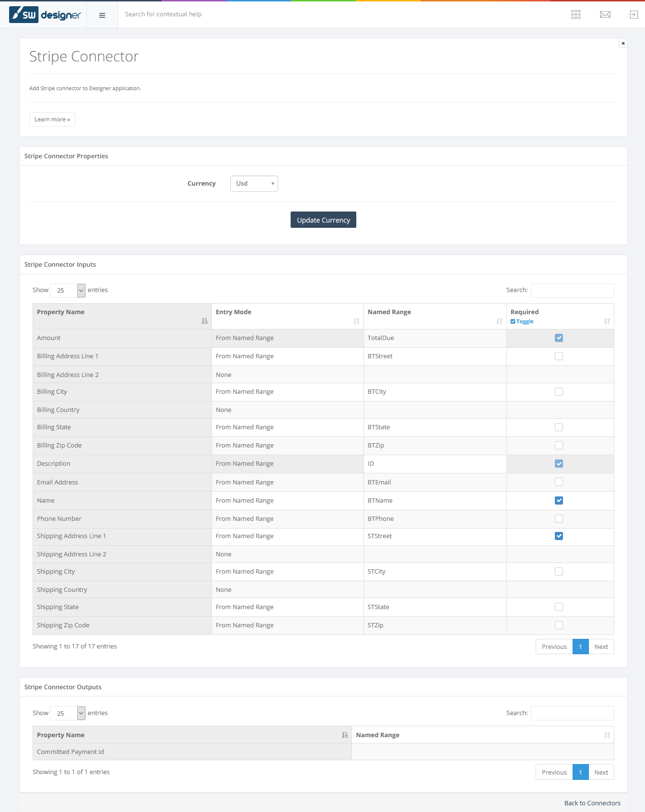Open Outputs table entries-per-page dropdown
Screen dimensions: 645x812
pyautogui.click(x=68, y=713)
